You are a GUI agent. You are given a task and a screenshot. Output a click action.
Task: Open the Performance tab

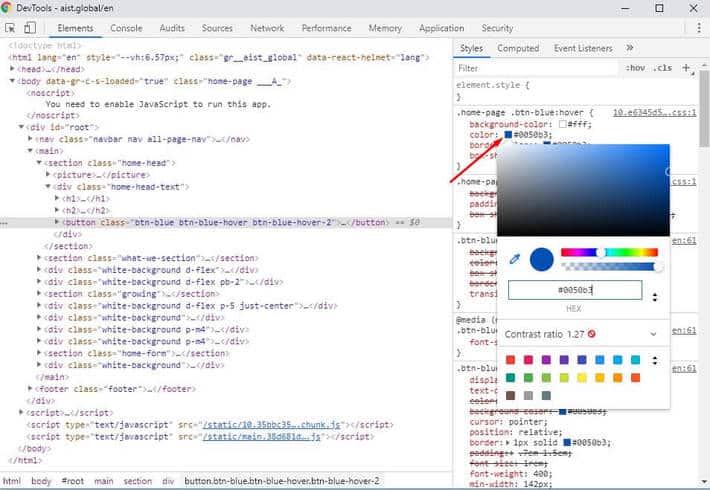click(x=326, y=28)
